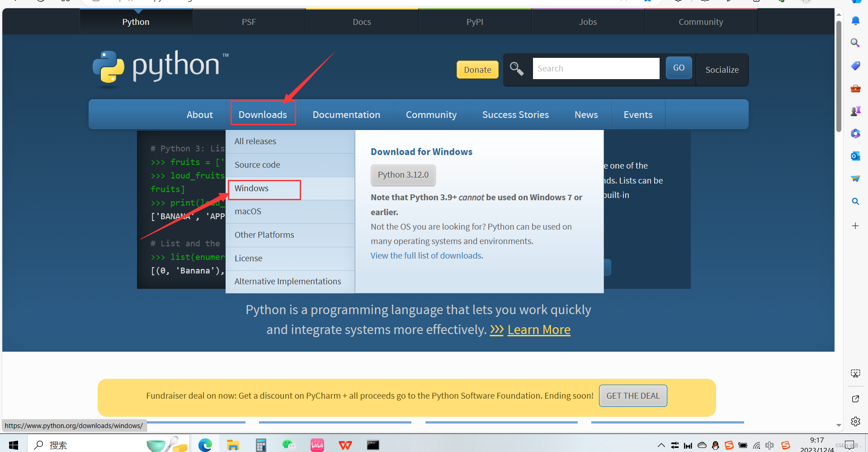868x452 pixels.
Task: Open Edge sidebar notifications bell
Action: 855,21
